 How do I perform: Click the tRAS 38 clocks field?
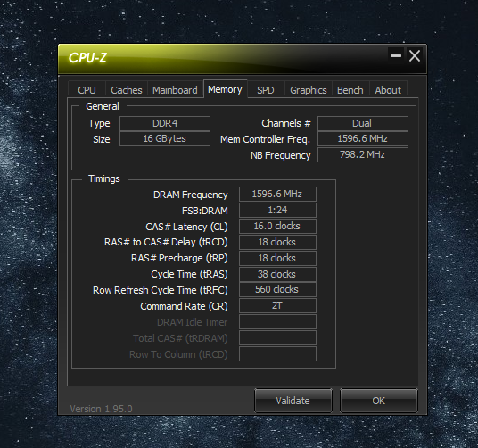277,274
